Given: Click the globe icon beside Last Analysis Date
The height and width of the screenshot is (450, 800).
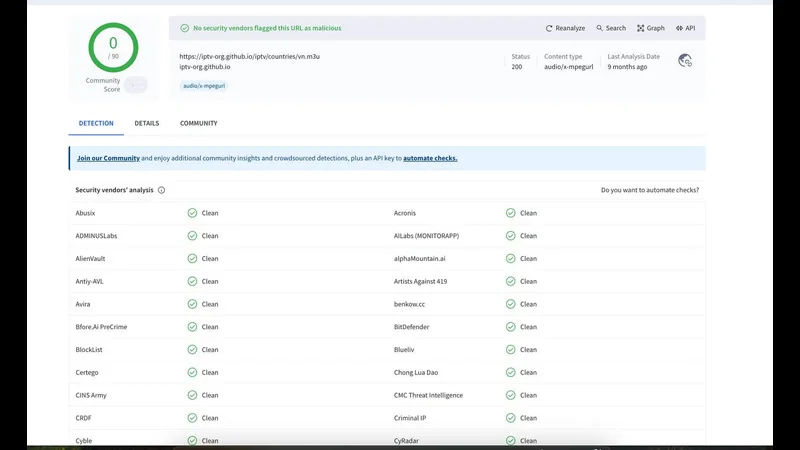Looking at the screenshot, I should click(x=685, y=61).
